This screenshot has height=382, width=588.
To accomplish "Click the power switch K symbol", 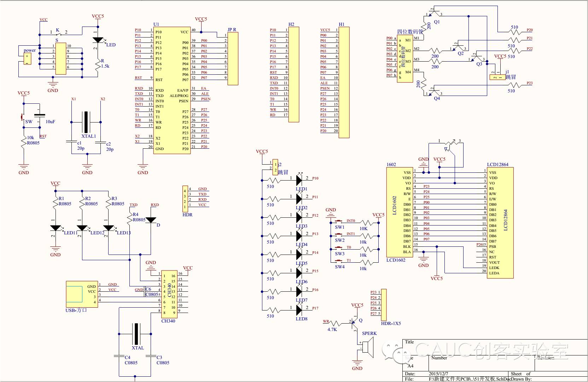I will tap(58, 34).
